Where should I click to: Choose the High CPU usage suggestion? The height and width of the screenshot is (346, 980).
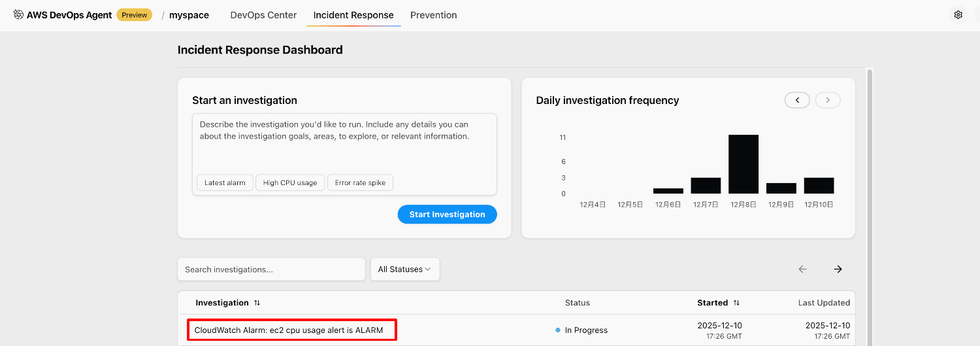290,182
